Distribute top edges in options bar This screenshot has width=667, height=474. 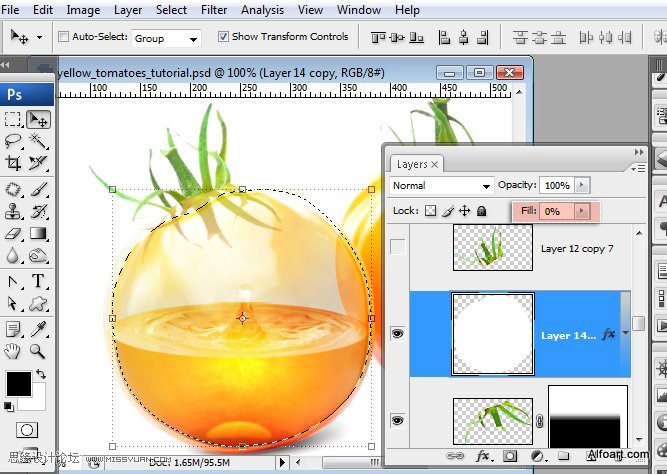[520, 38]
